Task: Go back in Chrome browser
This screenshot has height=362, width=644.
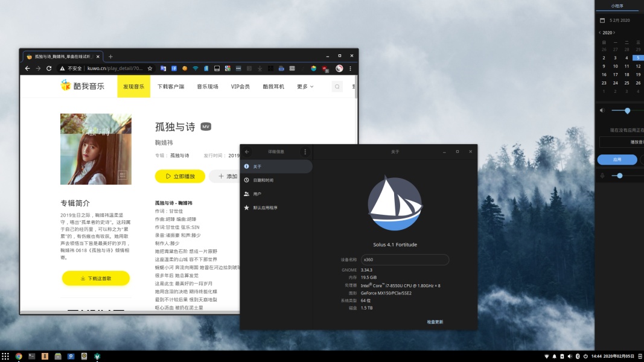Action: click(28, 69)
